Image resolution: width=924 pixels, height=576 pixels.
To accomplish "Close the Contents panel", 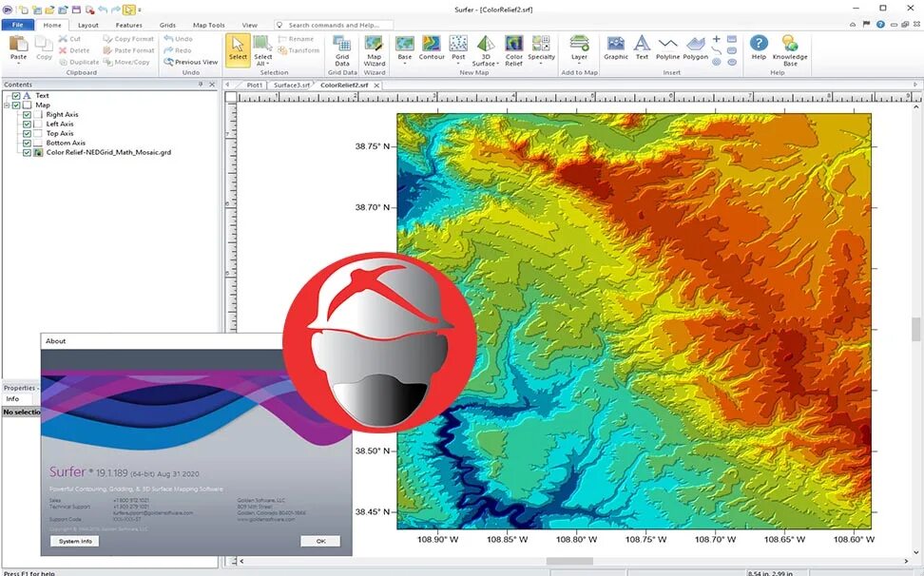I will pyautogui.click(x=212, y=85).
